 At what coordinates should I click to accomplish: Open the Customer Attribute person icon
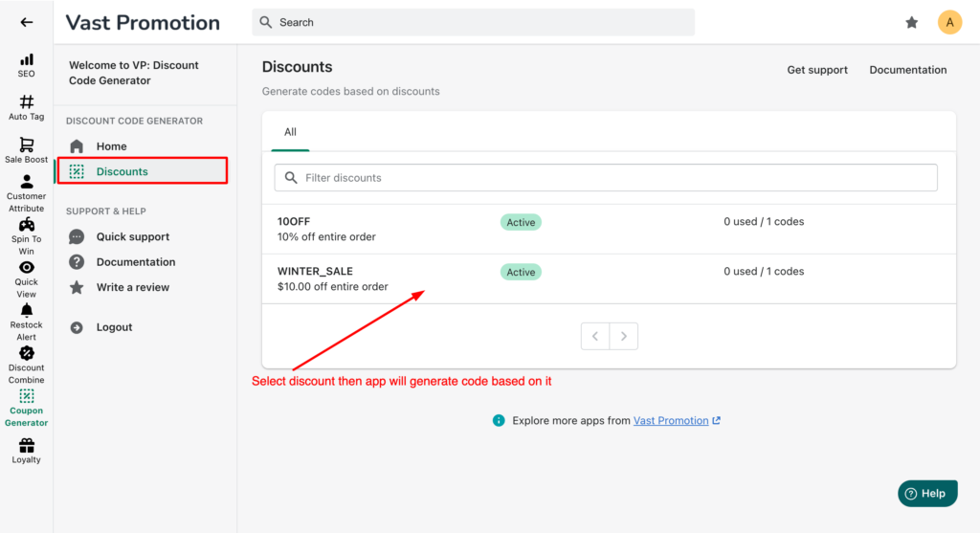coord(26,182)
